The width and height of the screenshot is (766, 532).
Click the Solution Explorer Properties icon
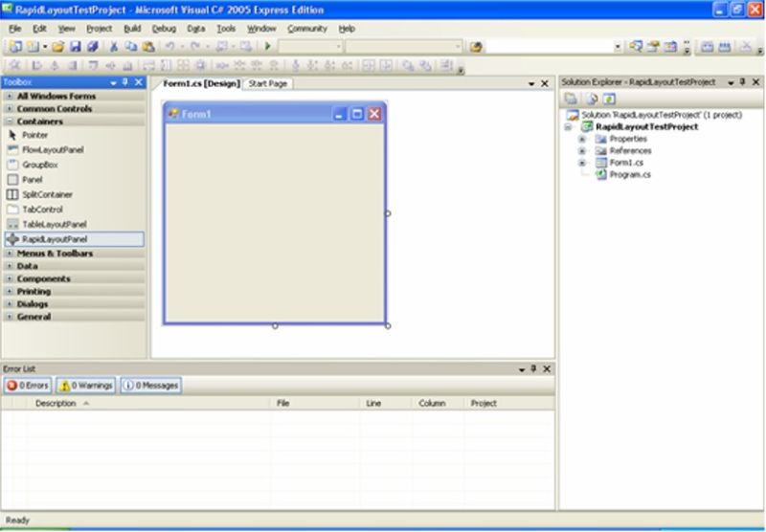point(571,99)
